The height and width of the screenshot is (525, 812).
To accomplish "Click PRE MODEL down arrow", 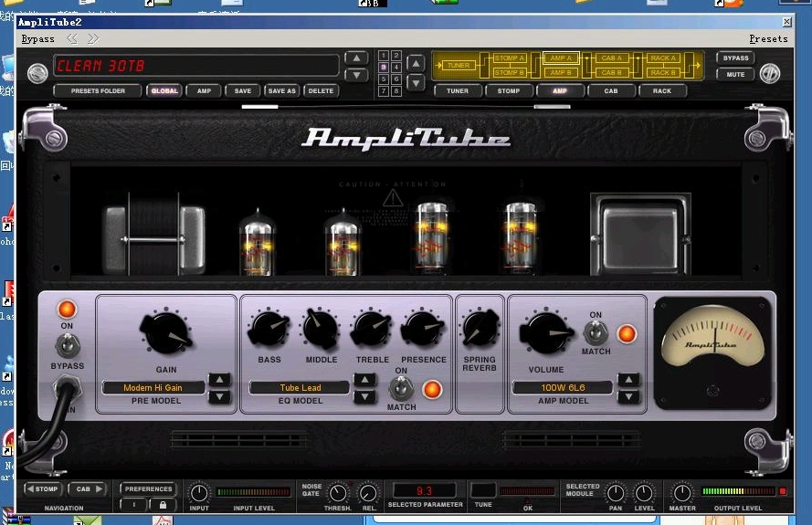I will point(219,397).
